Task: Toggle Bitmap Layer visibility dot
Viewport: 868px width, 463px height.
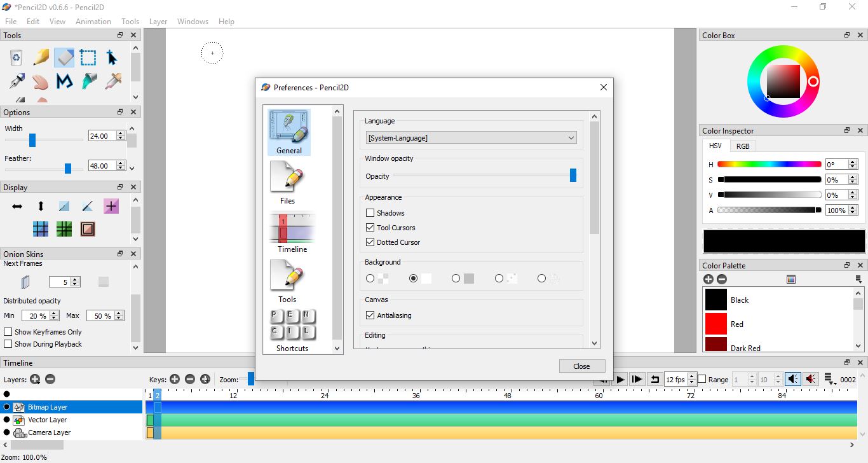Action: 7,407
